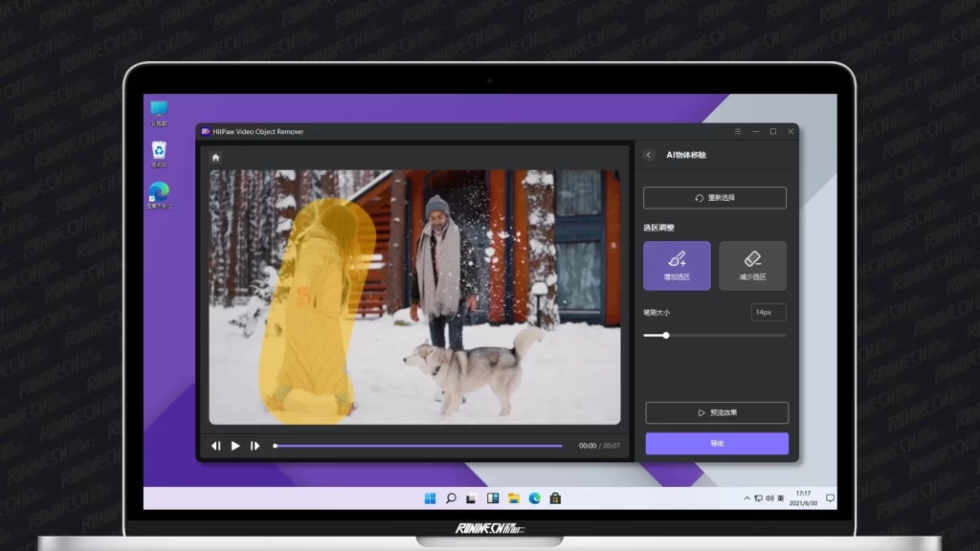Click the video playback progress bar
The image size is (980, 551).
pyautogui.click(x=418, y=446)
